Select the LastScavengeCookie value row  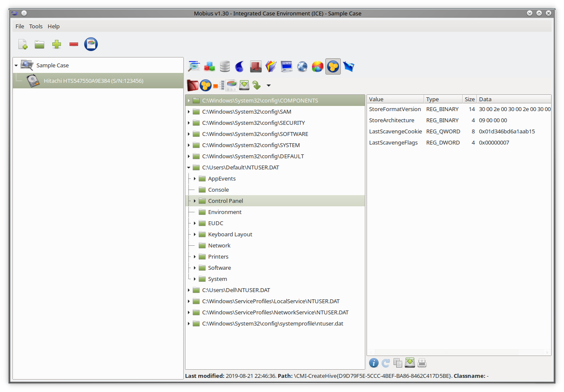pos(395,132)
